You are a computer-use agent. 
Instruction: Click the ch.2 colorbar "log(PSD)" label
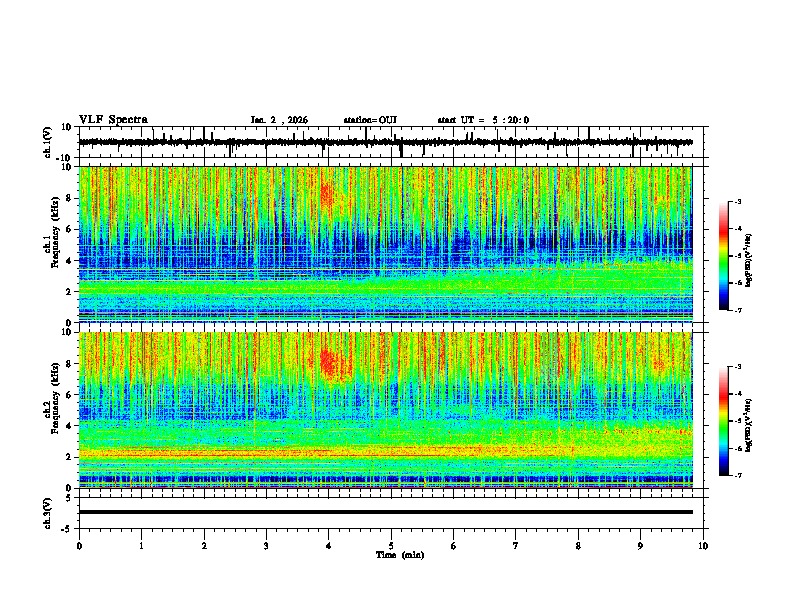point(748,425)
